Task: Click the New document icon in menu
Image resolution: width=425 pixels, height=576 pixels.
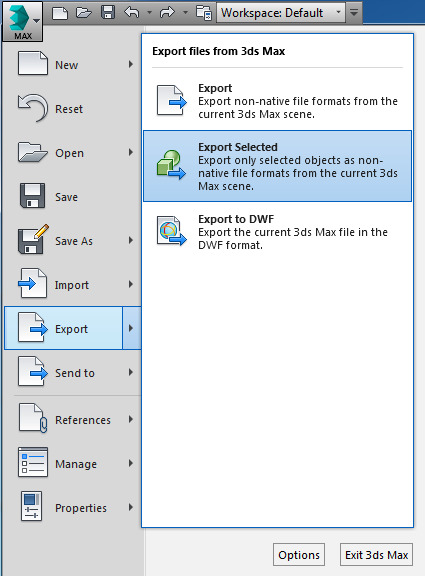Action: point(33,64)
